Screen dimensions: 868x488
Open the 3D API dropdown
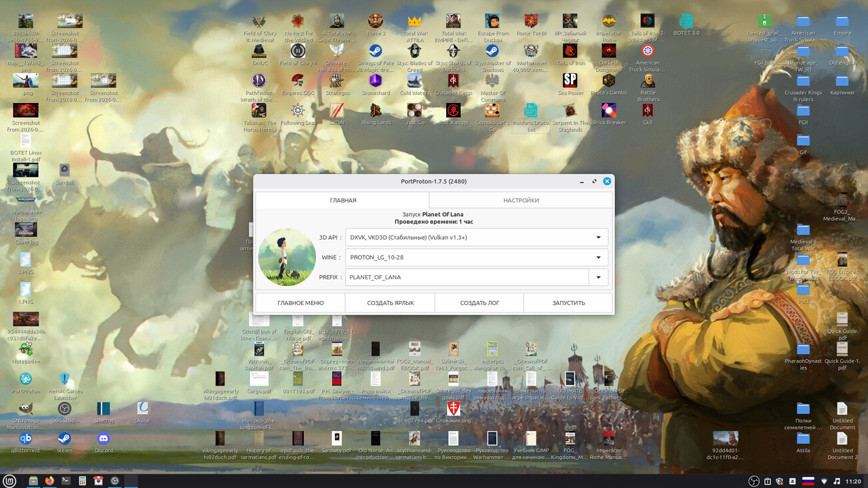click(477, 237)
